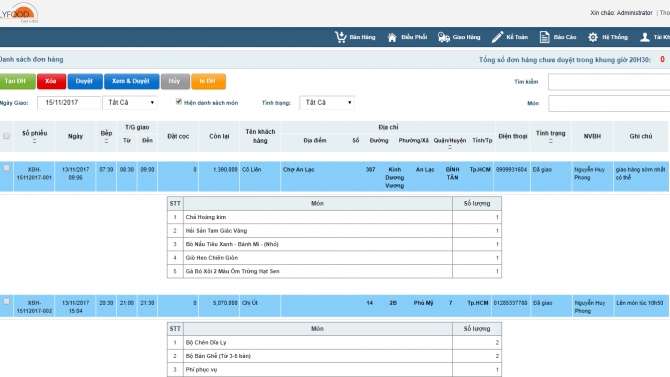Image resolution: width=670 pixels, height=377 pixels.
Task: Click the Tìm kiếm search field
Action: click(x=609, y=82)
